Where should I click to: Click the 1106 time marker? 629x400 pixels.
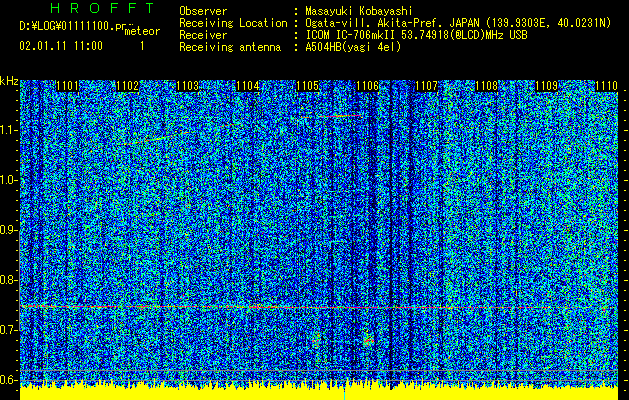[367, 86]
